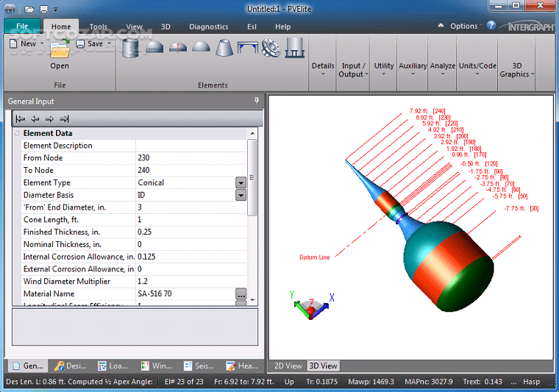This screenshot has width=559, height=392.
Task: Insert a conical element from ribbon
Action: point(224,48)
